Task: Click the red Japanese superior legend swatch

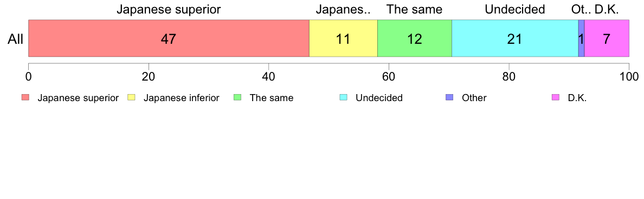Action: (25, 98)
